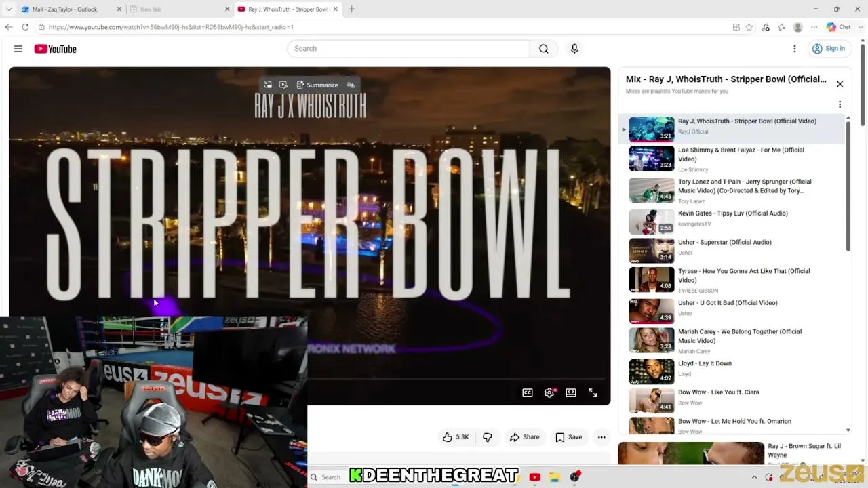
Task: Switch the player to theater mode
Action: 571,392
